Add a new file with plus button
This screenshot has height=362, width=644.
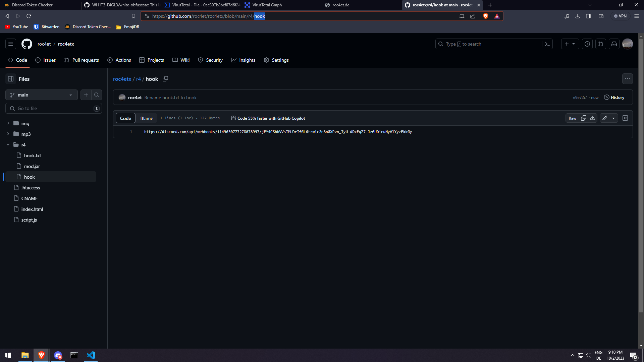(x=86, y=95)
